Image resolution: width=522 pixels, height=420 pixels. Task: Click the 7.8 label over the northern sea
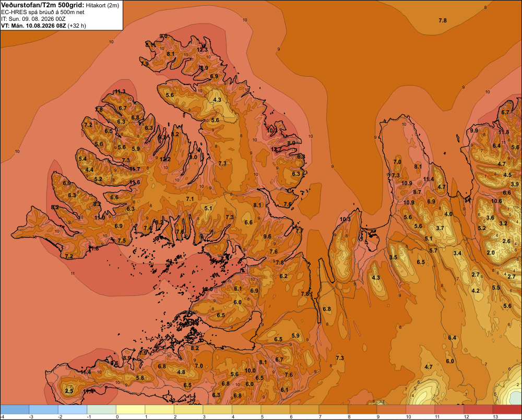pyautogui.click(x=443, y=21)
